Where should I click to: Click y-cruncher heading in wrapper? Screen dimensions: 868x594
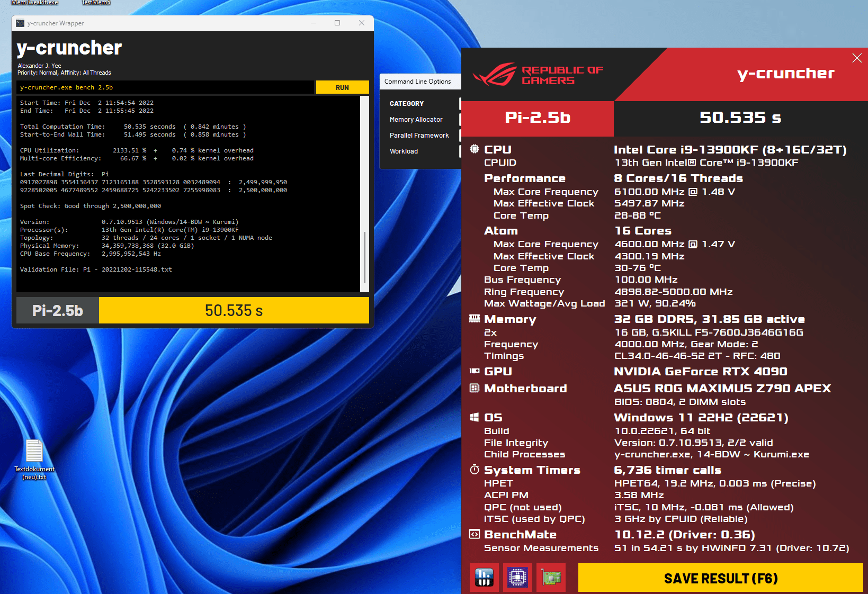[x=69, y=48]
